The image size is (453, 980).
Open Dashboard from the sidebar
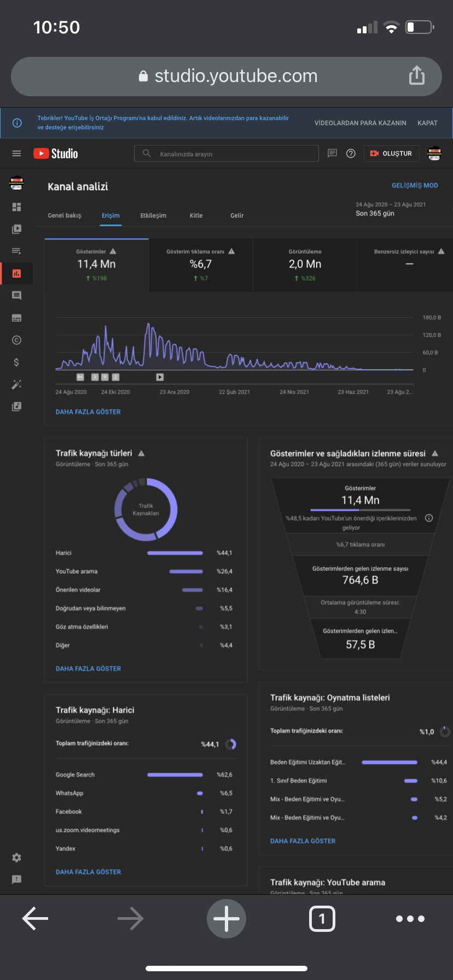point(16,207)
